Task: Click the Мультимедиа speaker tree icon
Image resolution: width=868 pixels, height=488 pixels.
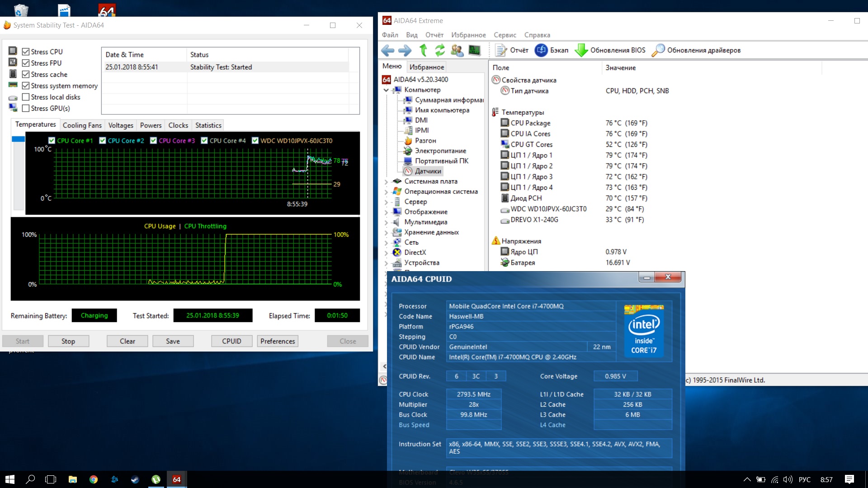Action: tap(396, 222)
